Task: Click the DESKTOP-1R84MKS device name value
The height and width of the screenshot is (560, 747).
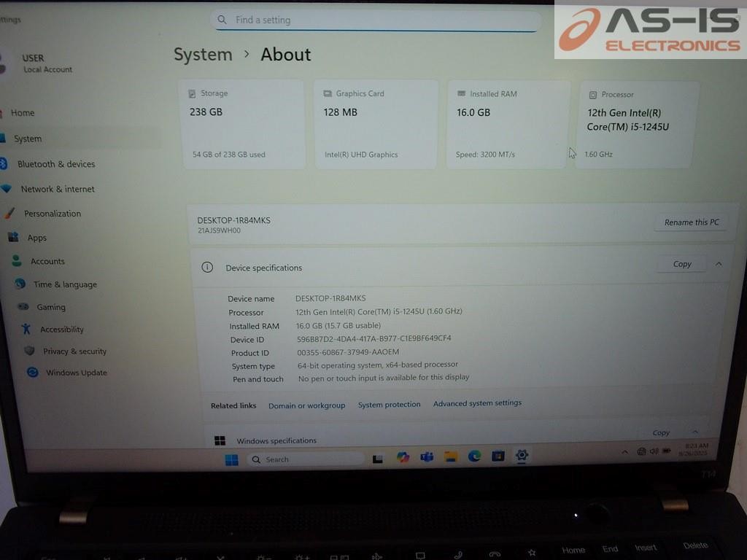Action: (330, 298)
